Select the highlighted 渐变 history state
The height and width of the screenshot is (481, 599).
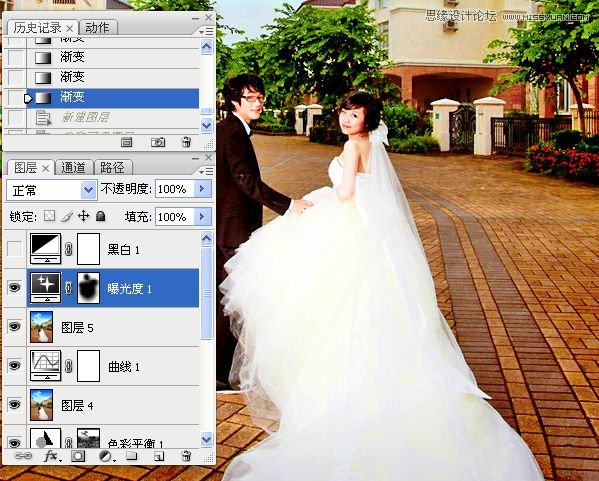click(113, 98)
